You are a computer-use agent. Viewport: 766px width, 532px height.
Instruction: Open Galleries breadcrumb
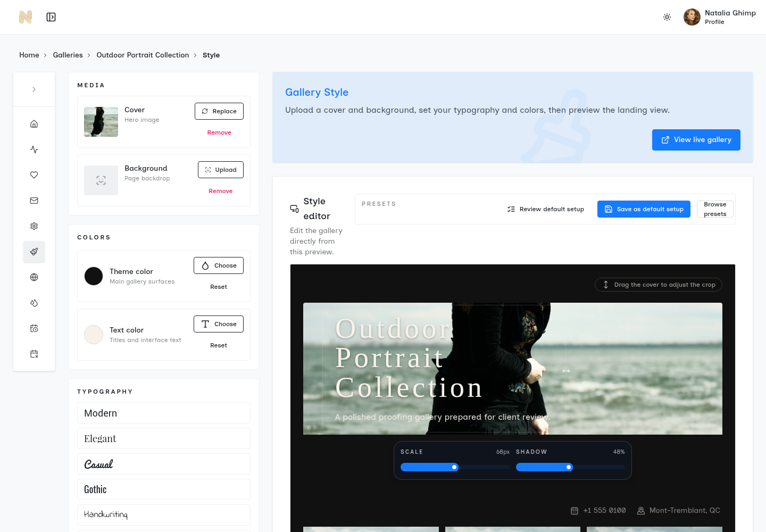pos(68,55)
